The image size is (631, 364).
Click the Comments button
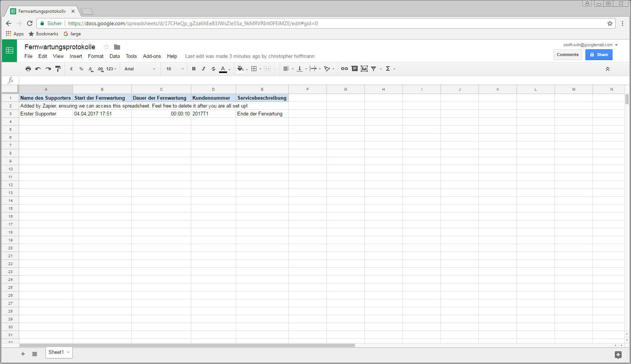[x=567, y=55]
